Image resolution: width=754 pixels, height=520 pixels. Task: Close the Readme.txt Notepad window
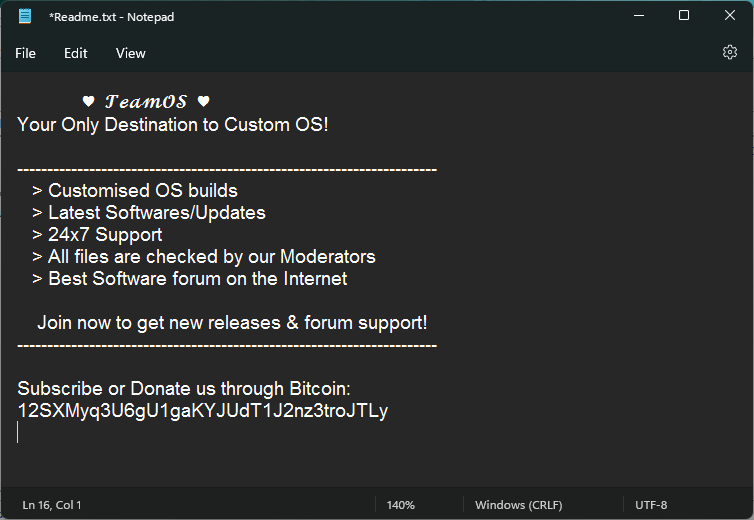pyautogui.click(x=729, y=15)
